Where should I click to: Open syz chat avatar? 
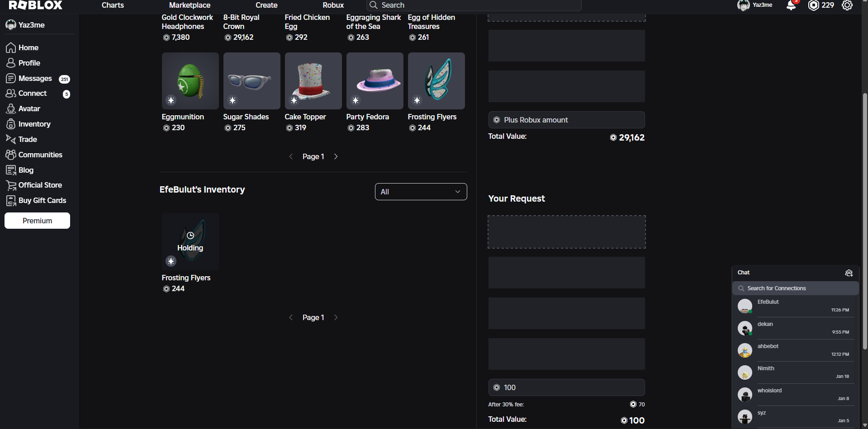pyautogui.click(x=745, y=417)
